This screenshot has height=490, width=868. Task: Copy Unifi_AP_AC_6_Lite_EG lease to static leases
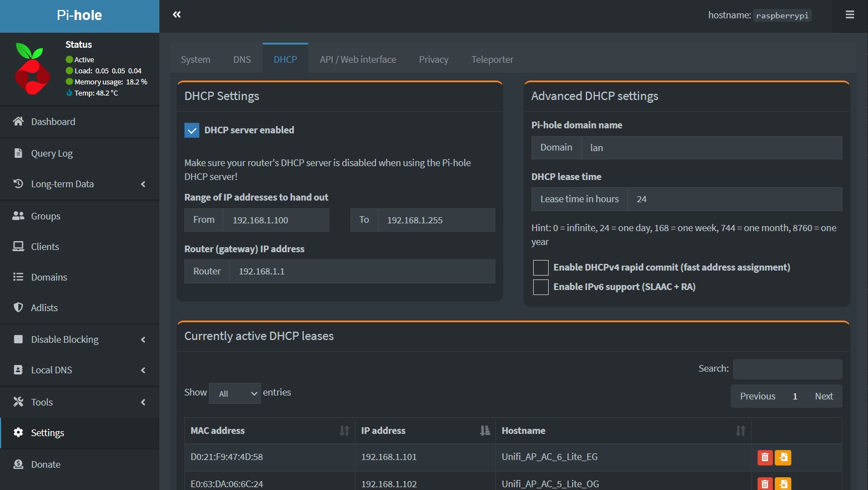click(x=783, y=457)
